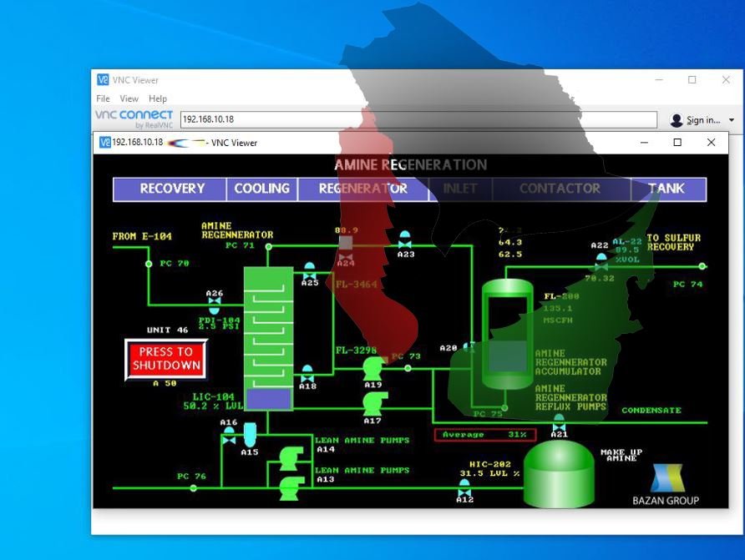Select valve A12 under HIC-202
Viewport: 745px width, 560px height.
pos(465,489)
